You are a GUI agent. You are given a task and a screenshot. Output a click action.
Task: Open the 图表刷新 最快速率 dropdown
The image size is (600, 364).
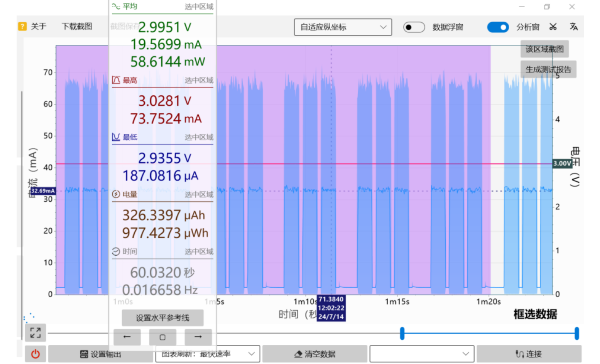(x=208, y=354)
